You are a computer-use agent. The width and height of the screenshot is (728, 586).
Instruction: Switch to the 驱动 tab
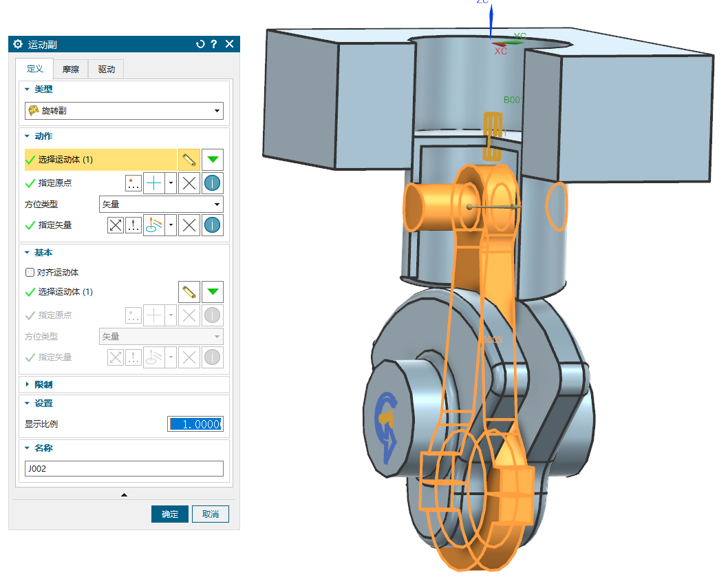click(x=106, y=69)
